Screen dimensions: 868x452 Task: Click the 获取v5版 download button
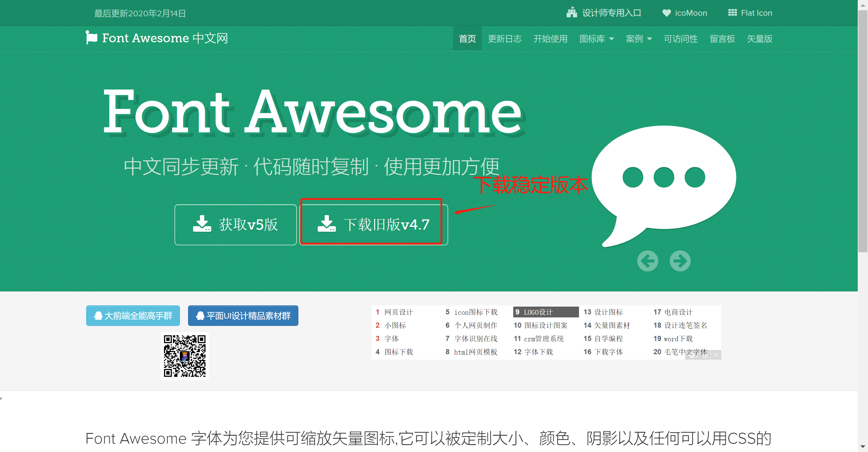point(235,225)
